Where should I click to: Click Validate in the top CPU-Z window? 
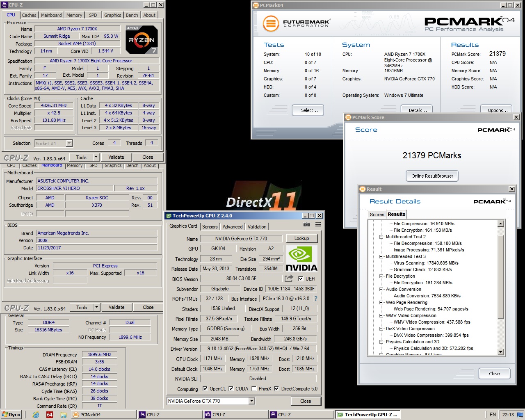[116, 157]
